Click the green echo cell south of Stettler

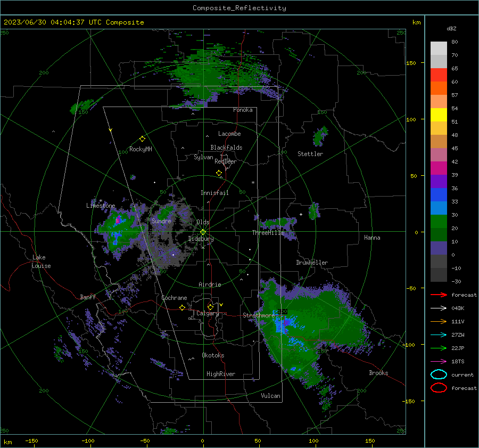[x=313, y=211]
